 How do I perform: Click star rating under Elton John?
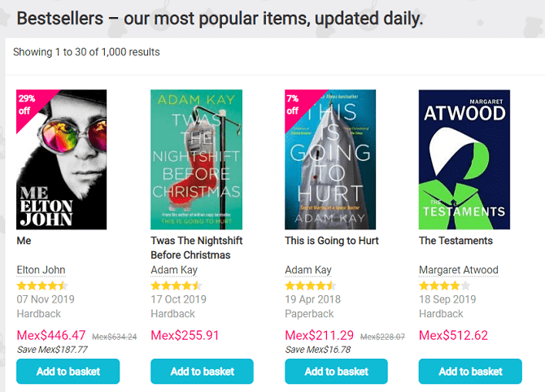(x=42, y=285)
